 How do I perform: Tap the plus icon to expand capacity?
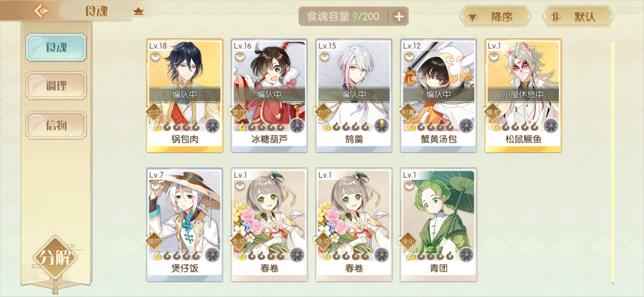point(399,16)
